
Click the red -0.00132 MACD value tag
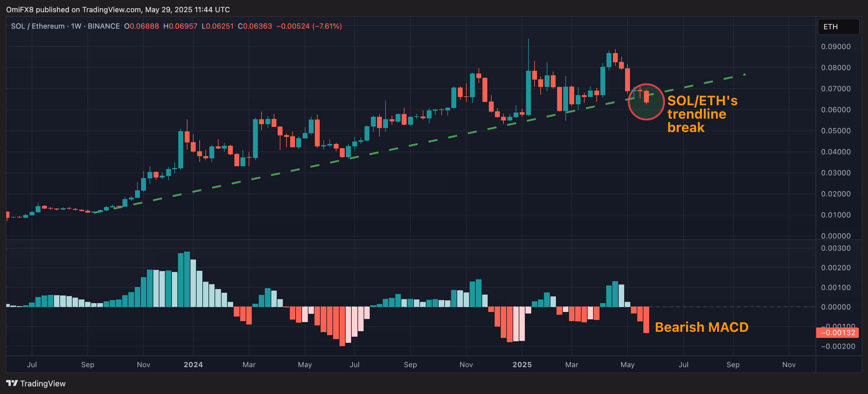click(837, 333)
